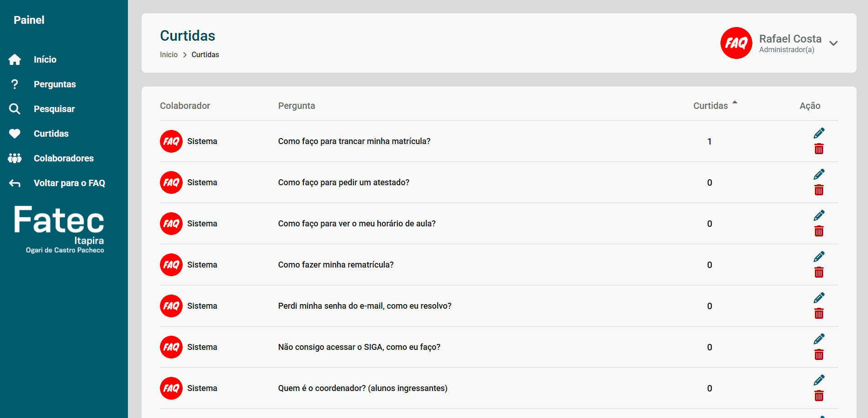Click the Perguntas question mark icon
Screen dimensions: 868x418
coord(15,84)
